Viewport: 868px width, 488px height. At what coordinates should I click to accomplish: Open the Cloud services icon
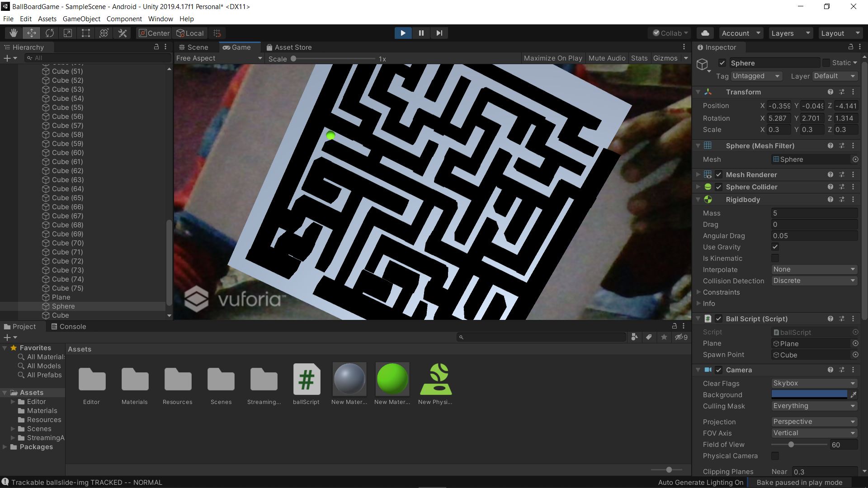(x=705, y=33)
